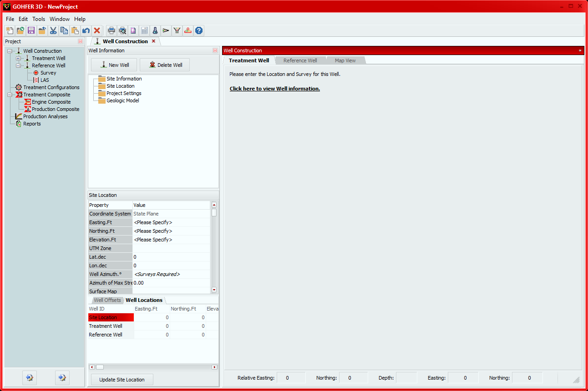Save the project with the floppy disk icon
The image size is (588, 391).
point(31,30)
